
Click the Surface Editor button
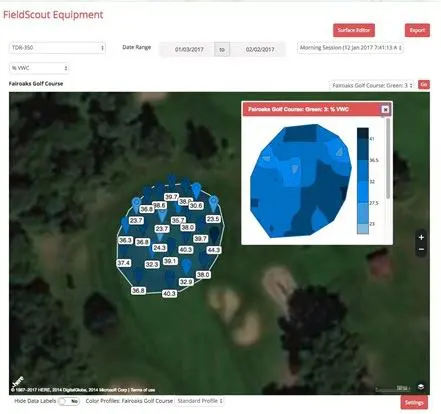[x=354, y=30]
